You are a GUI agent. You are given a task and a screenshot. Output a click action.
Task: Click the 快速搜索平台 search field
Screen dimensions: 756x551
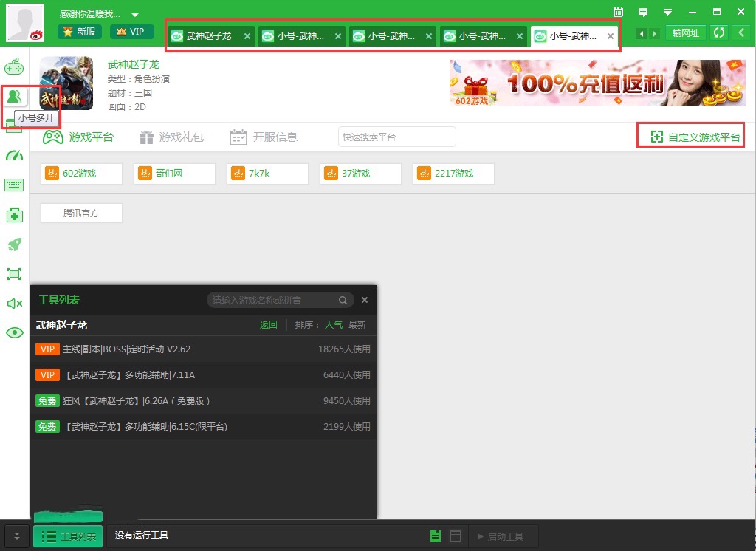[x=396, y=137]
